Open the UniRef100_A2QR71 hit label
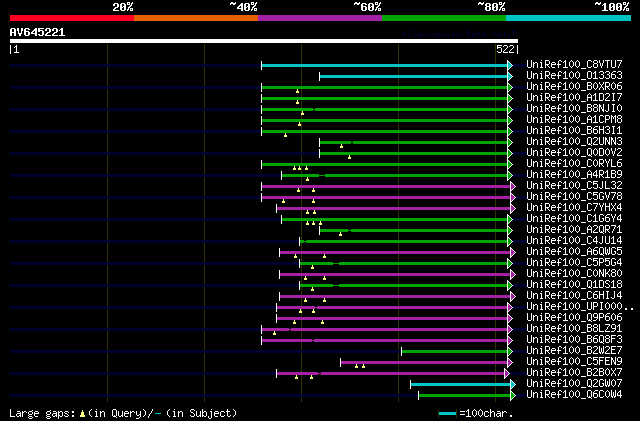 [574, 229]
